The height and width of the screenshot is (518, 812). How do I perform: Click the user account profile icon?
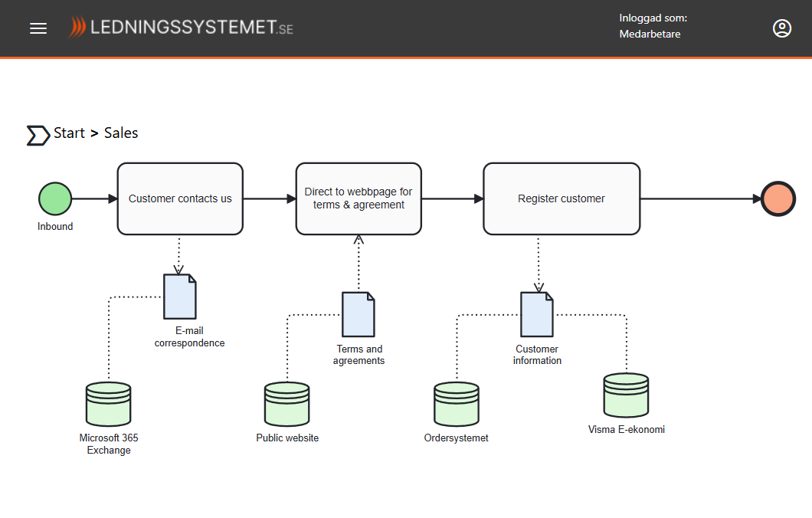pyautogui.click(x=781, y=28)
